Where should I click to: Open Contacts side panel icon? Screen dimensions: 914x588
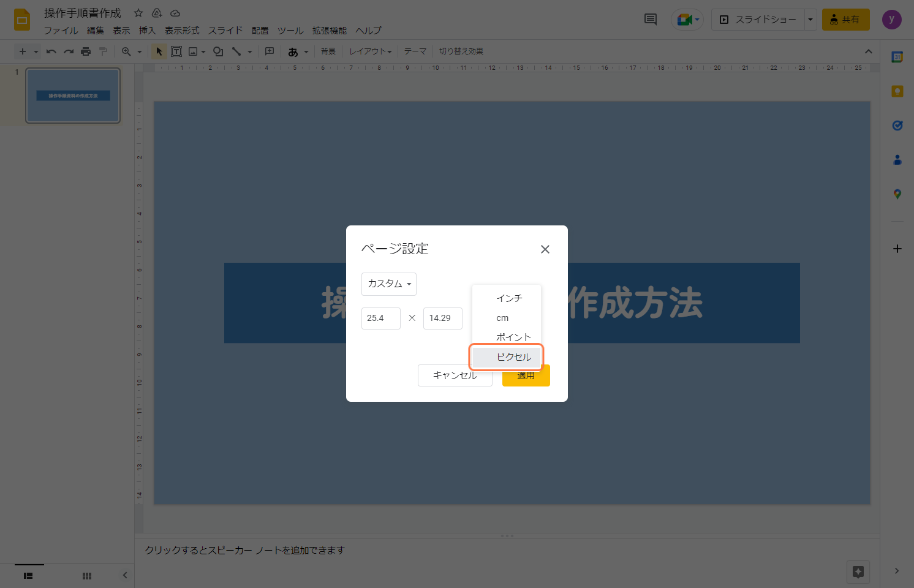tap(897, 160)
